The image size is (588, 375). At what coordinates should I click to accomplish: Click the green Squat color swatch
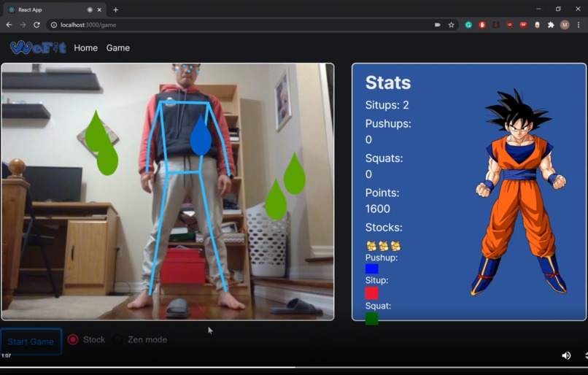click(371, 319)
